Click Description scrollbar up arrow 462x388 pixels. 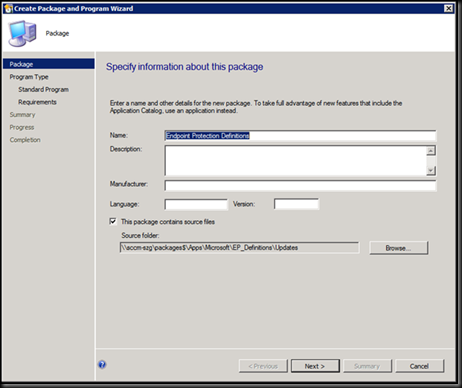pyautogui.click(x=431, y=151)
